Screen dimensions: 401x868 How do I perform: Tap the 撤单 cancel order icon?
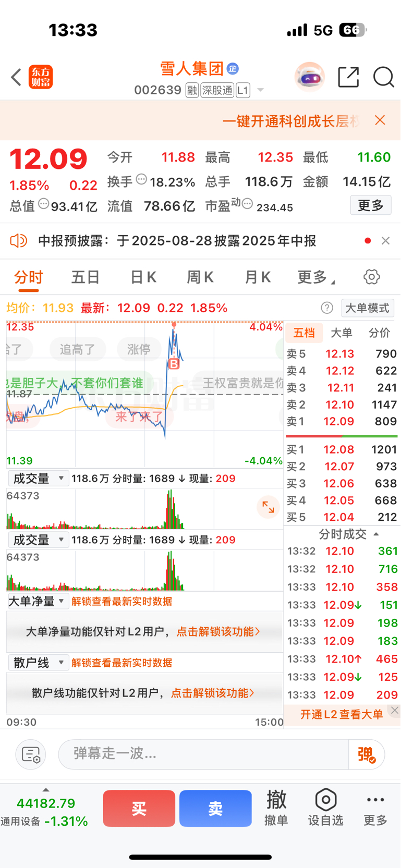(276, 808)
